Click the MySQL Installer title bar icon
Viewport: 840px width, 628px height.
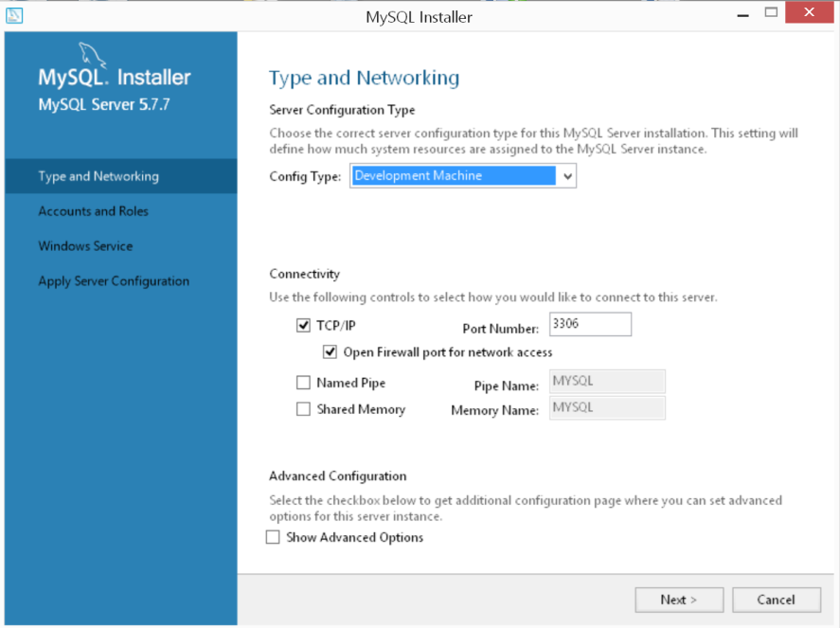(14, 15)
